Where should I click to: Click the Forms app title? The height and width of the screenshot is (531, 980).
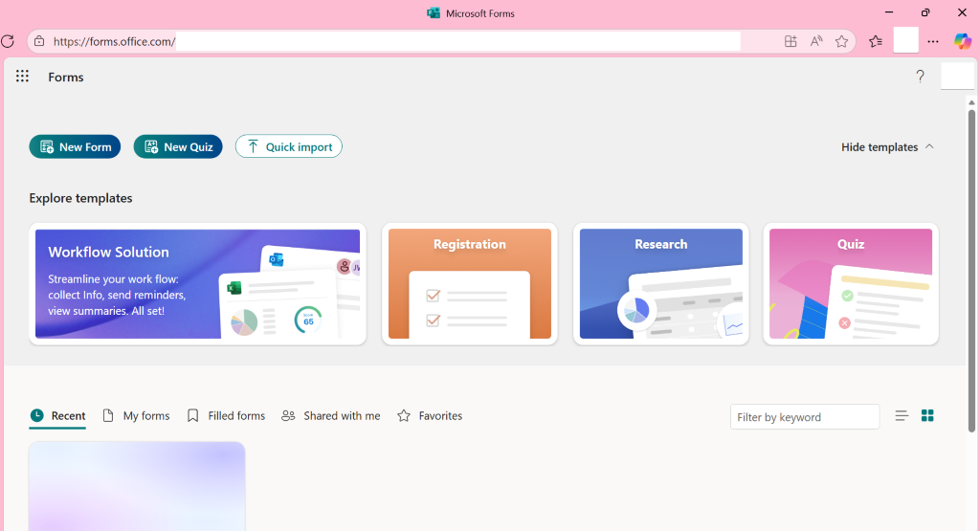click(66, 77)
